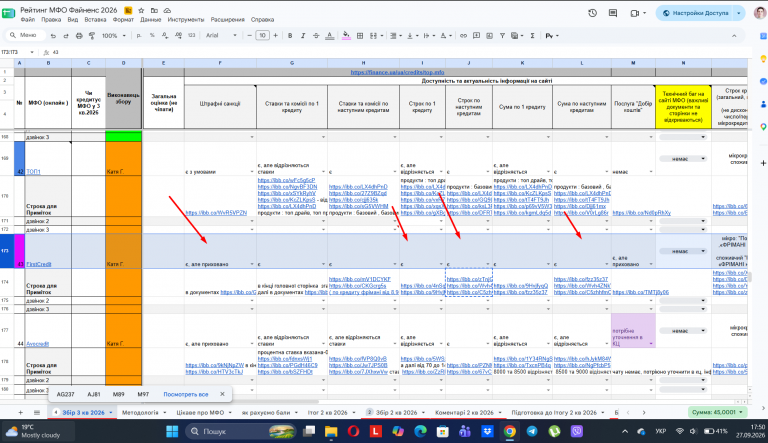Move document to folder
Screen dimensions: 768x443
154,10
